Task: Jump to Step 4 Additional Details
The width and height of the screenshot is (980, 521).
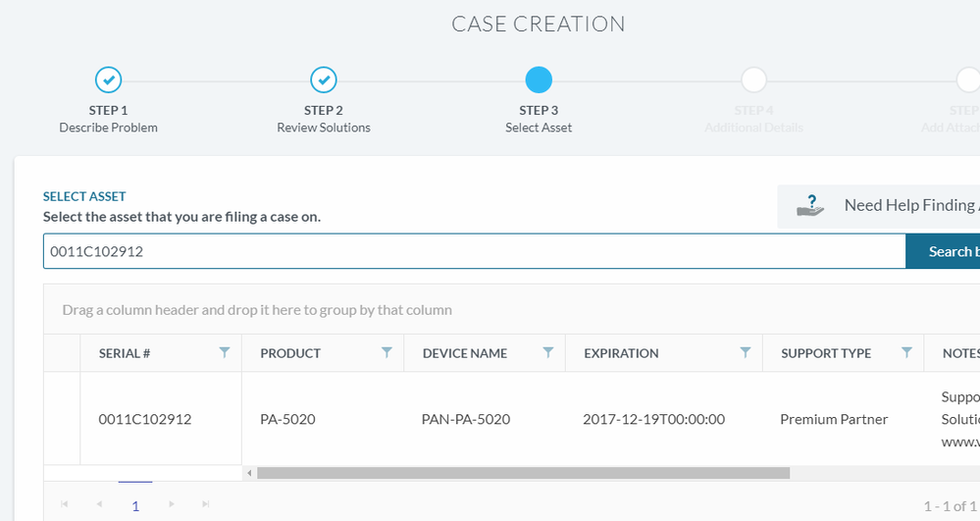Action: (x=753, y=79)
